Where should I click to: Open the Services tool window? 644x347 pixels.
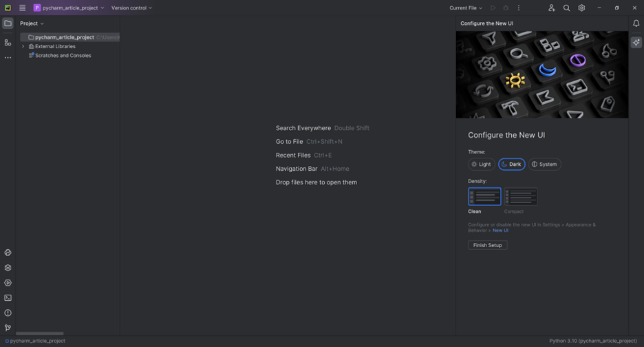click(8, 283)
